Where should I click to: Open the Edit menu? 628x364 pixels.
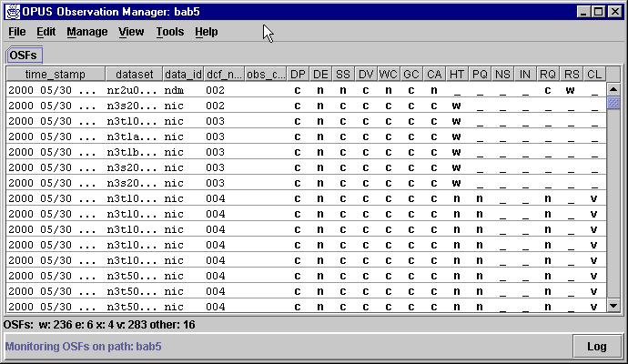(x=46, y=32)
